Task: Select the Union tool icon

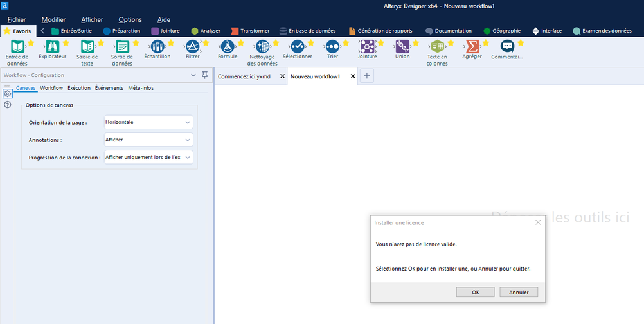Action: point(402,46)
